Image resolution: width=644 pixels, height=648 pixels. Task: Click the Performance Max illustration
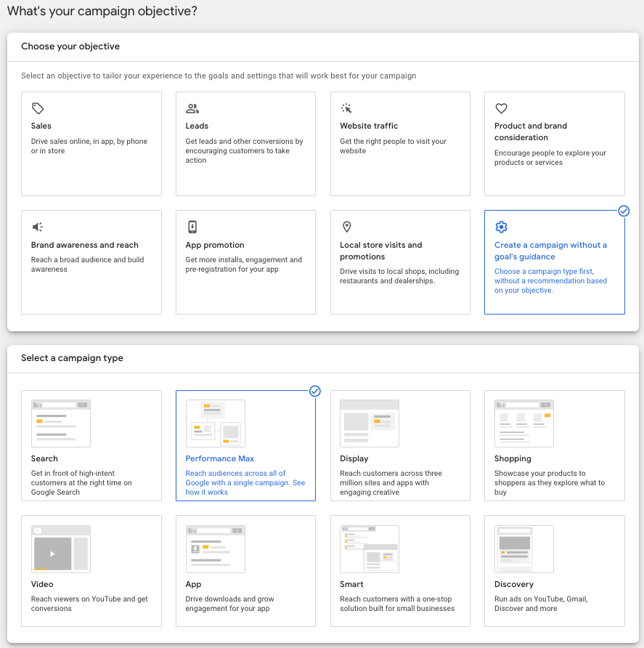[x=215, y=424]
